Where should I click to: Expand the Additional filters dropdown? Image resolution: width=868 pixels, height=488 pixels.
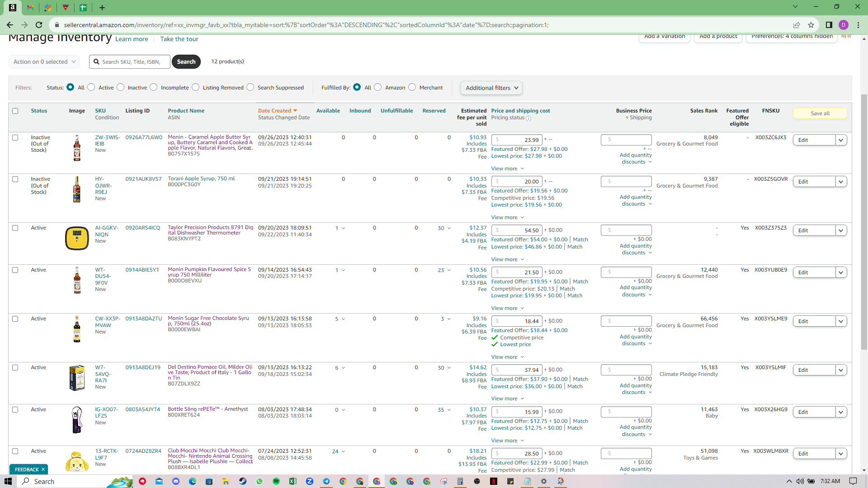pos(491,88)
